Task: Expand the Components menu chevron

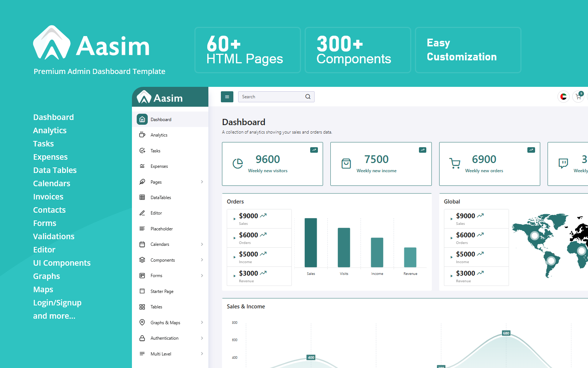Action: [x=202, y=260]
